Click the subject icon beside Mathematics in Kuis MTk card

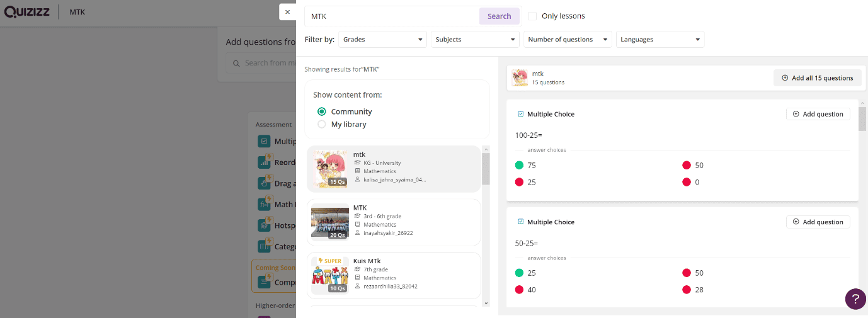click(x=358, y=278)
